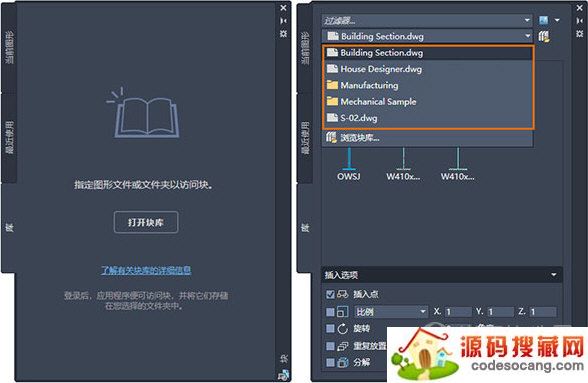
Task: Click 浏览块库... entry
Action: pos(428,138)
